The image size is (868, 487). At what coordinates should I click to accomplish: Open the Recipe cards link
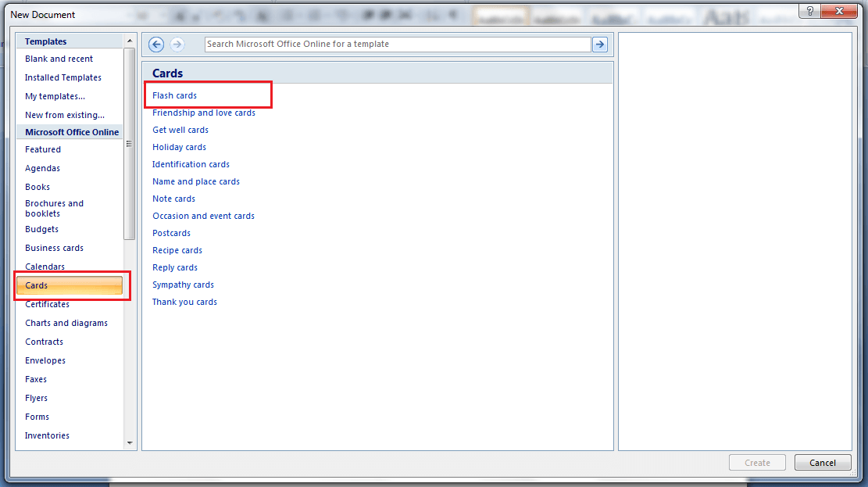click(177, 250)
